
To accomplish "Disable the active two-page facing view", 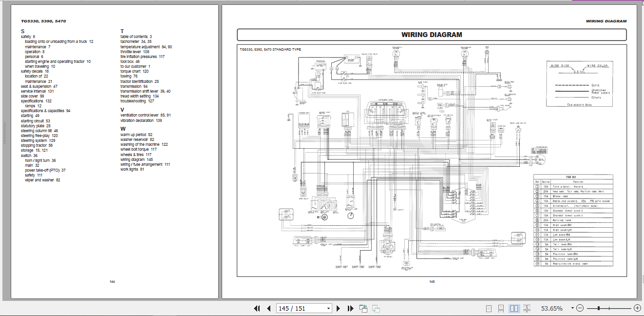I will pyautogui.click(x=514, y=308).
